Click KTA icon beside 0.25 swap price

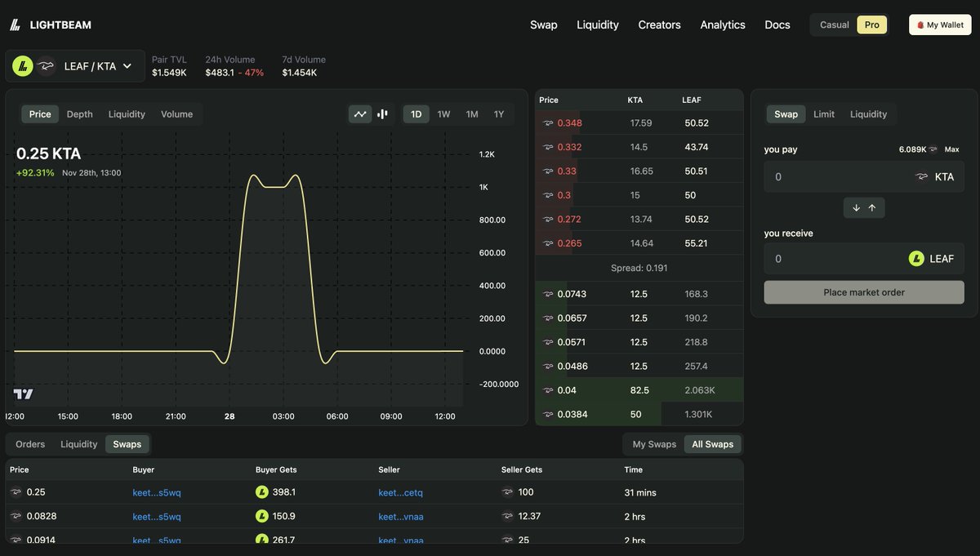[x=16, y=492]
